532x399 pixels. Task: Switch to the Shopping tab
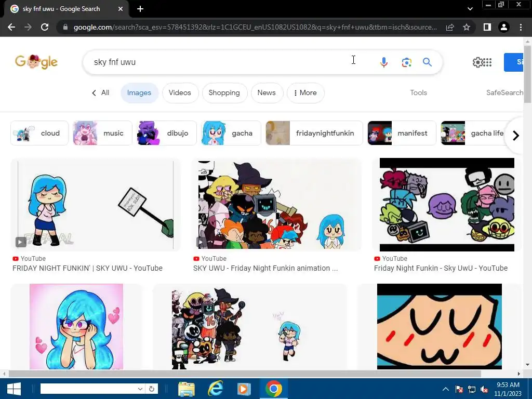[x=224, y=92]
